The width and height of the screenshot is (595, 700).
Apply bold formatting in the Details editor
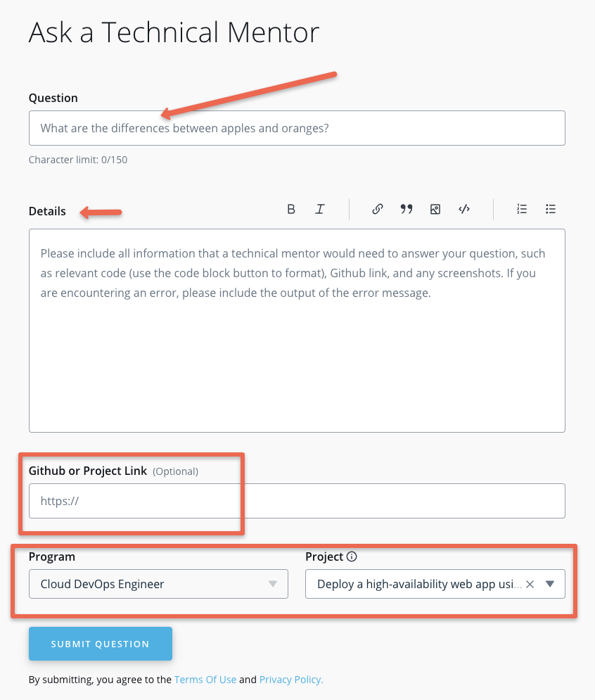(290, 209)
